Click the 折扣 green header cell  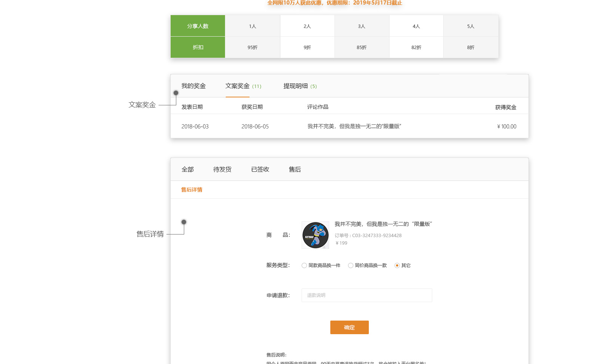[198, 47]
